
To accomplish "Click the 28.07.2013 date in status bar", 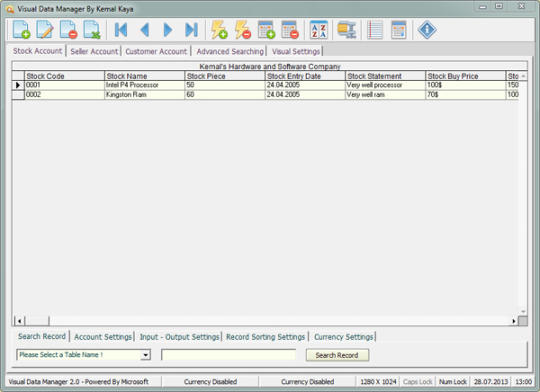I will tap(491, 382).
